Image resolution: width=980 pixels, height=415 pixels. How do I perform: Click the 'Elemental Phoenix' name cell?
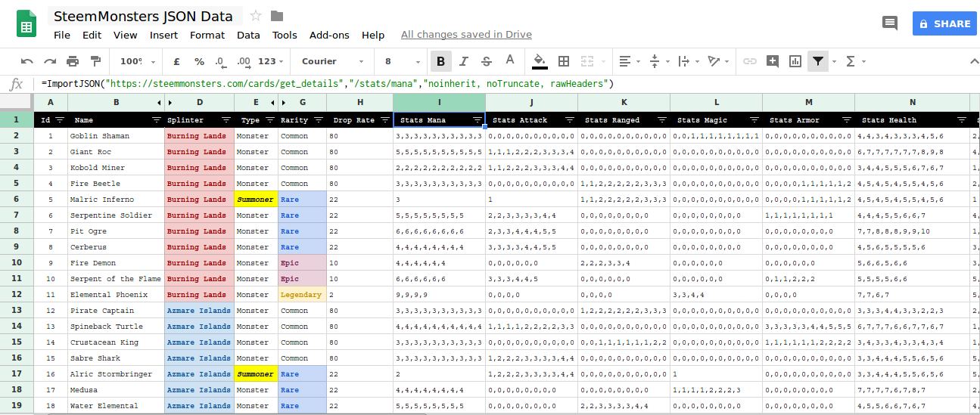click(x=116, y=295)
